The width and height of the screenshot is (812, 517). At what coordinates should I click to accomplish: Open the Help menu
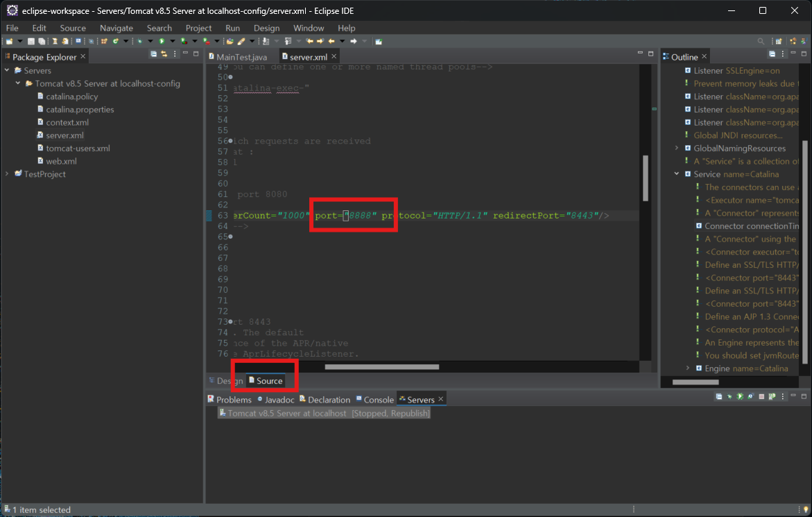click(x=347, y=28)
